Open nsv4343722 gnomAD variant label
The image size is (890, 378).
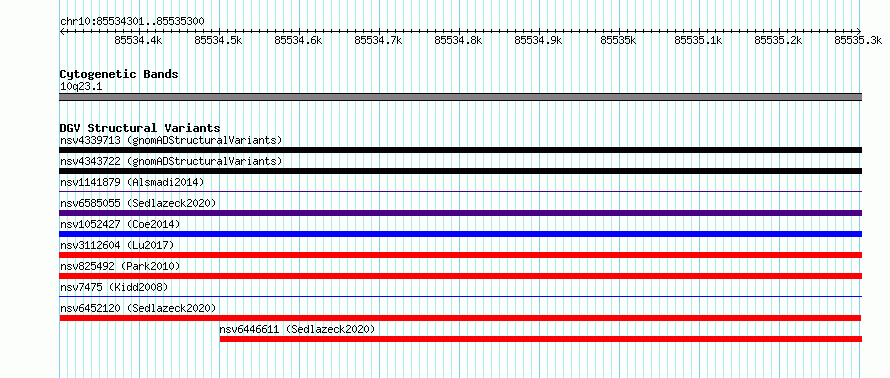tap(171, 161)
